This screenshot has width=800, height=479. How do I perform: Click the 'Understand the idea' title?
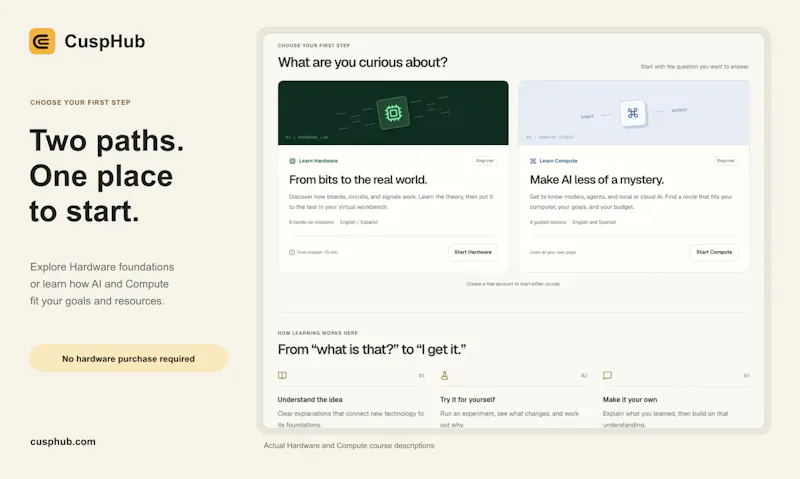(310, 399)
